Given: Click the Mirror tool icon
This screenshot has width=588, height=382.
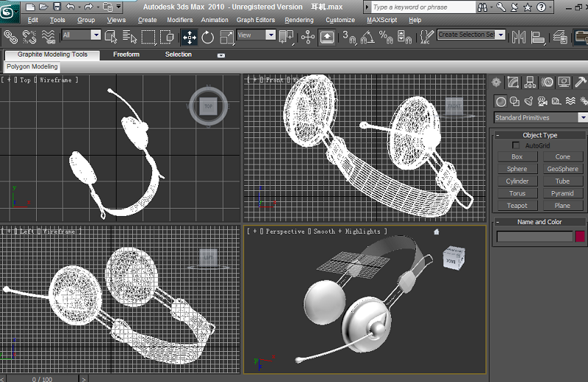Looking at the screenshot, I should (x=520, y=36).
